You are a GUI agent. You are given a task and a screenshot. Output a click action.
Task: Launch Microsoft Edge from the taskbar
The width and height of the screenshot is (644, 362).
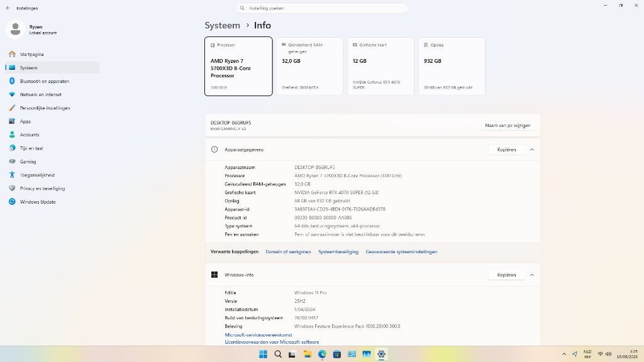[322, 354]
